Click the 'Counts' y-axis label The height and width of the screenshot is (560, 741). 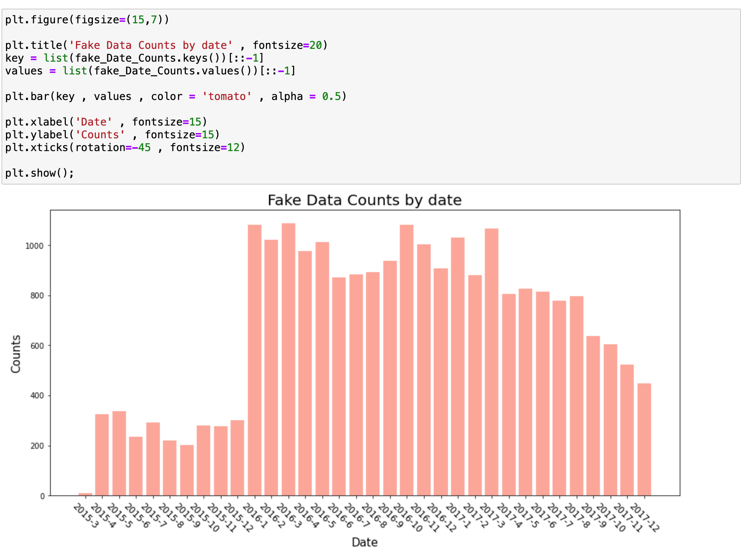[x=16, y=354]
